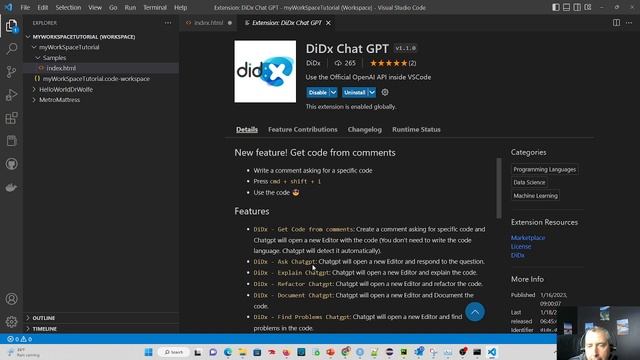The image size is (640, 360).
Task: Click the taskbar Search box
Action: pyautogui.click(x=174, y=352)
